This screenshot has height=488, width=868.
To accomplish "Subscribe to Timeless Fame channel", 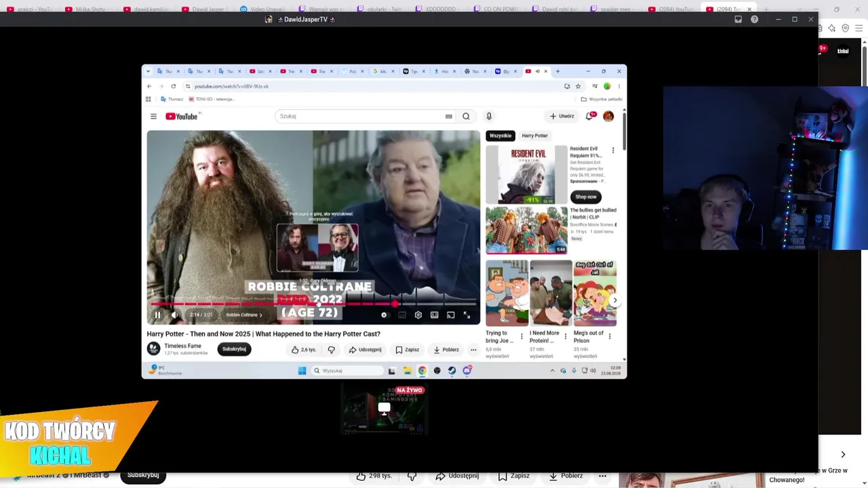I will (x=234, y=349).
